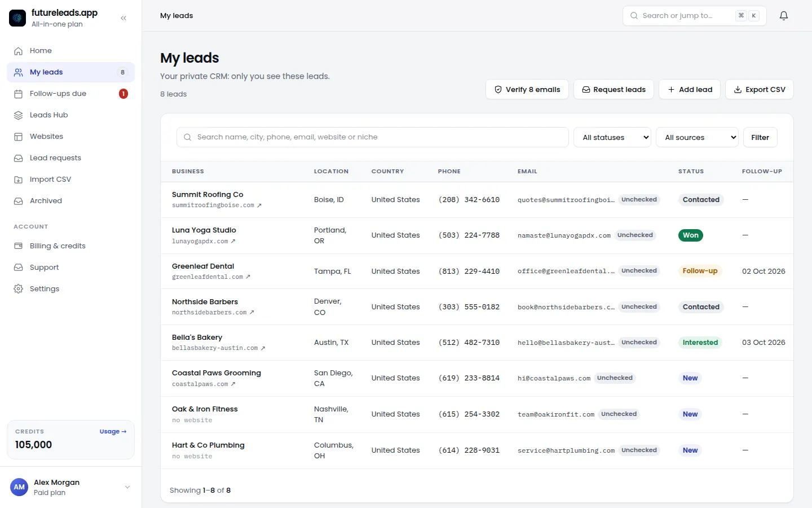Image resolution: width=812 pixels, height=508 pixels.
Task: Click the hi@coastalpaws.com email address
Action: [554, 378]
